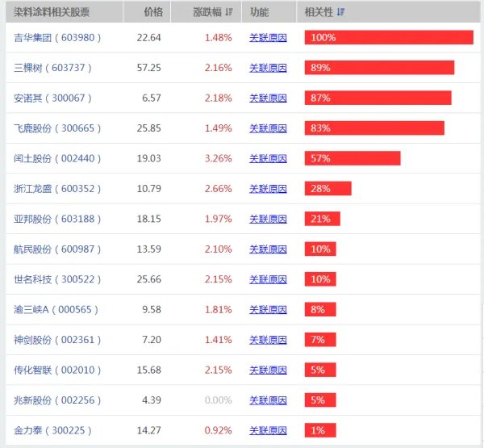
Task: Open stock link 吉华集团 (603980)
Action: (53, 38)
